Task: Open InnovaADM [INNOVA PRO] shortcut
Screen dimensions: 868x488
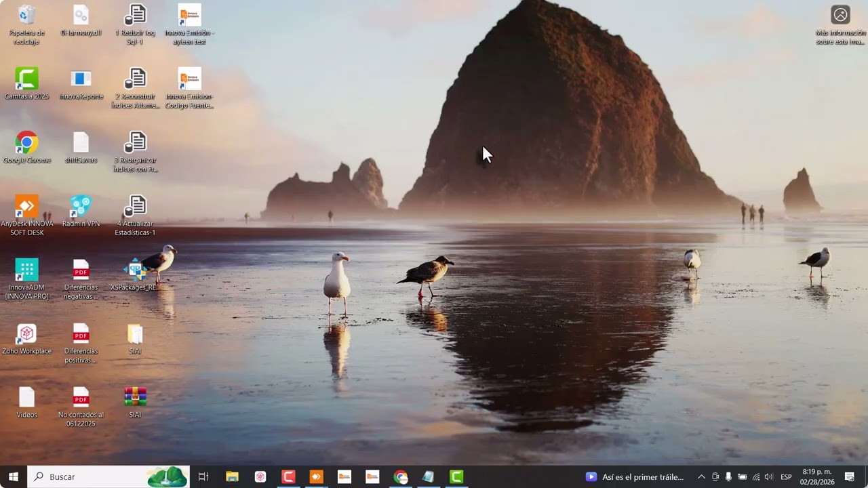Action: (x=27, y=279)
